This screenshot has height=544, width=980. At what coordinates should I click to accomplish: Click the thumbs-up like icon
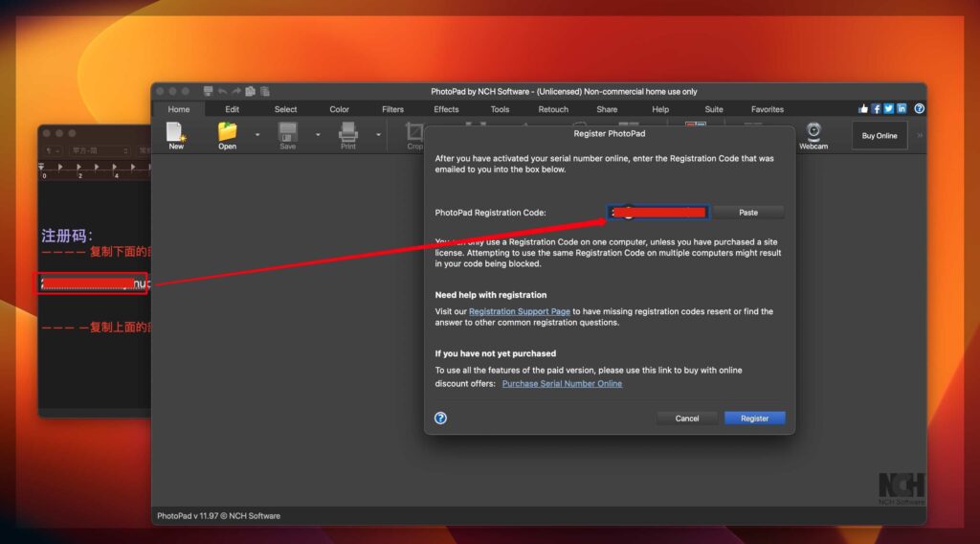click(863, 109)
